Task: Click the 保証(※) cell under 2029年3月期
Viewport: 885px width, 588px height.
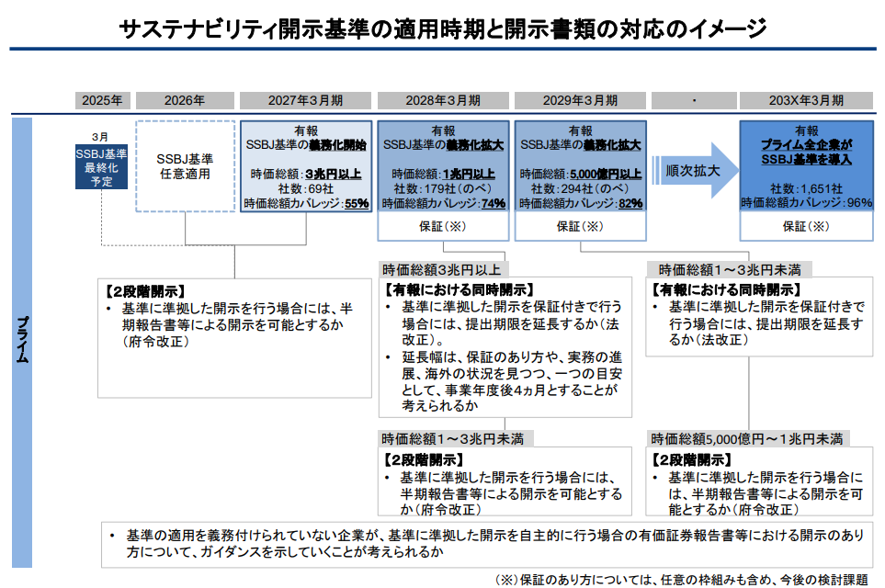Action: 580,226
